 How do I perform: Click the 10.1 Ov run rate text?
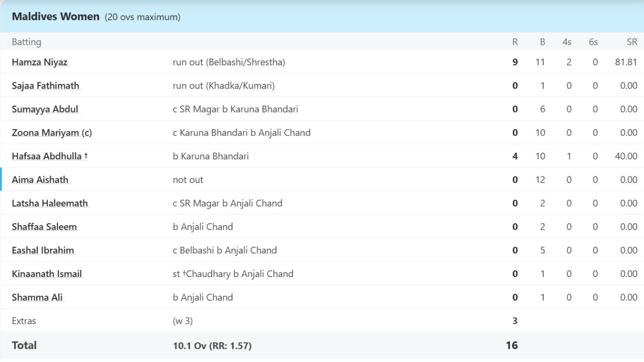(x=212, y=346)
